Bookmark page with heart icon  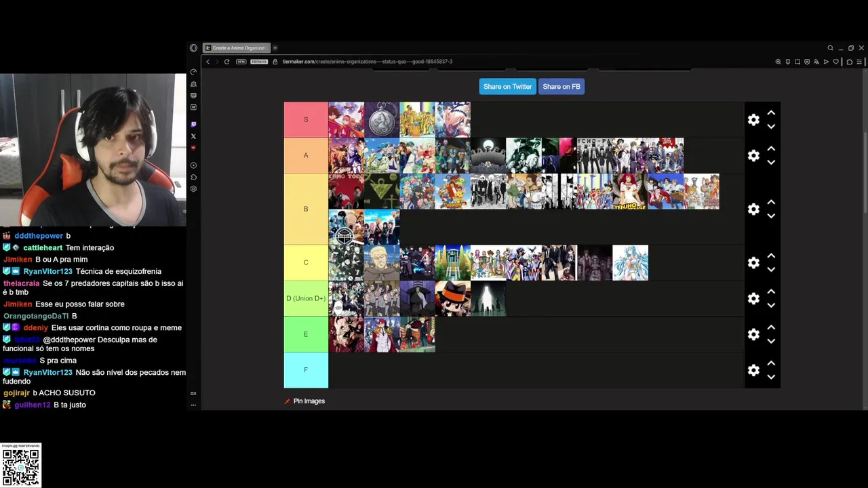point(836,62)
